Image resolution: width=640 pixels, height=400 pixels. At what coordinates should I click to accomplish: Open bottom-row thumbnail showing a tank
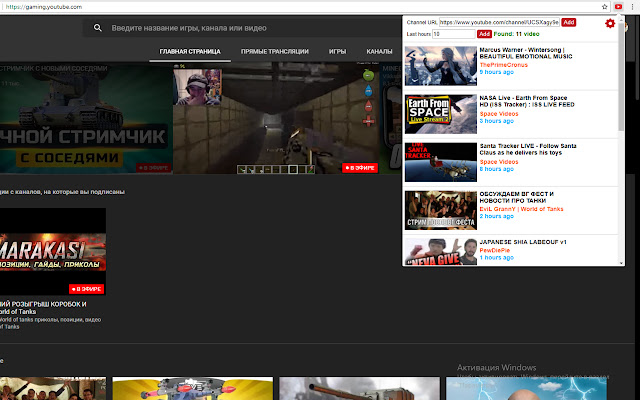click(360, 389)
